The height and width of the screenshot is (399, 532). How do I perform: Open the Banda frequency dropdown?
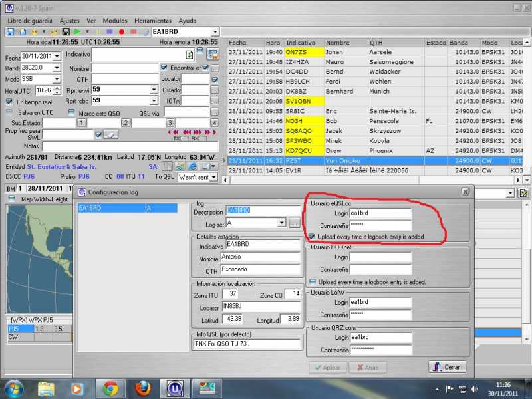click(x=57, y=68)
